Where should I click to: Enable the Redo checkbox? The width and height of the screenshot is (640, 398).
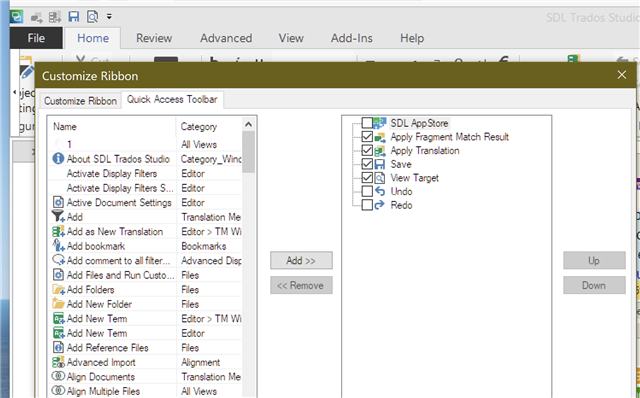pos(367,205)
